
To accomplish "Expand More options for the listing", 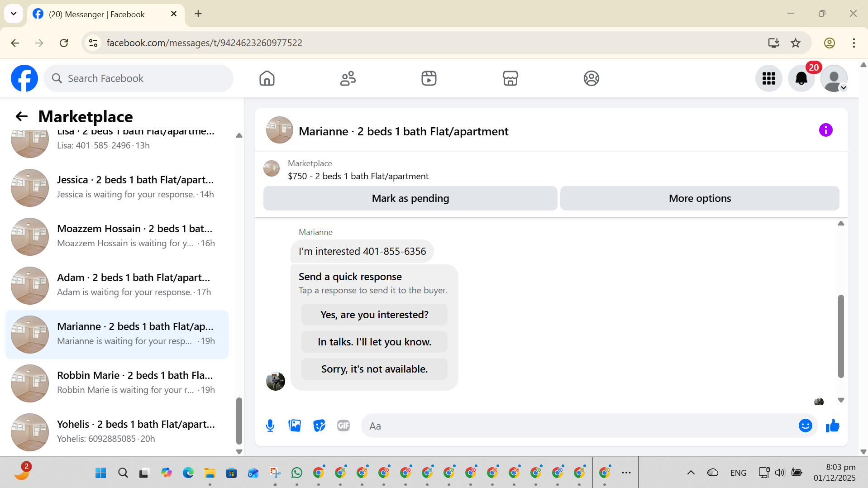I will coord(700,198).
